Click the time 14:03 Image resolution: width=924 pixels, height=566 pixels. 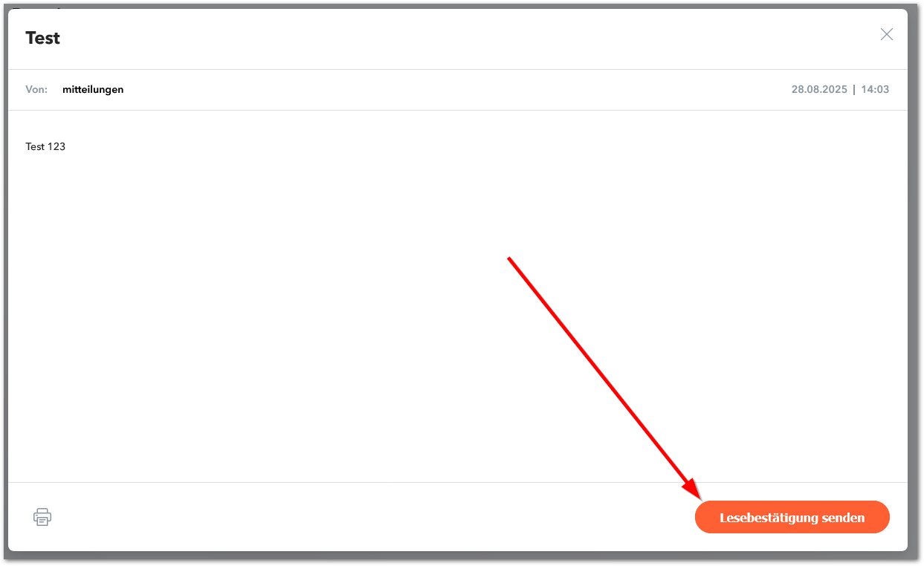click(x=875, y=89)
